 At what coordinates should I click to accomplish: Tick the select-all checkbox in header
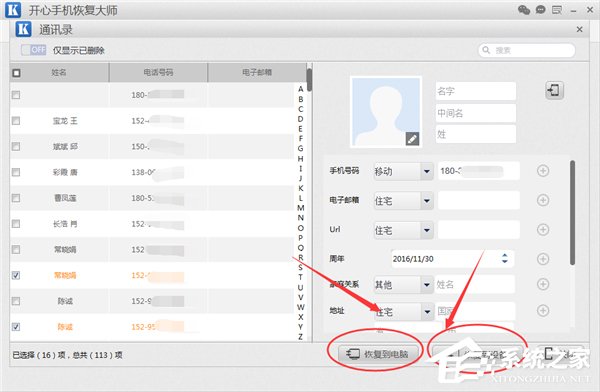pos(16,73)
